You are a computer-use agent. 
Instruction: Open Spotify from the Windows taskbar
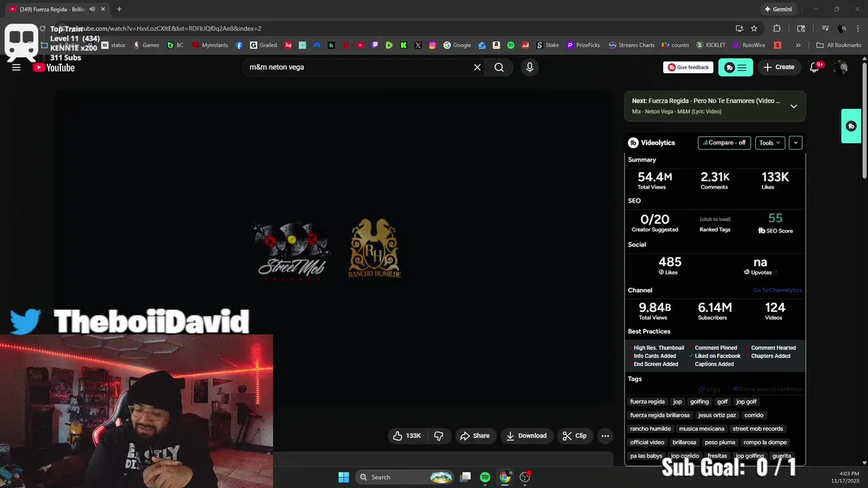(485, 477)
